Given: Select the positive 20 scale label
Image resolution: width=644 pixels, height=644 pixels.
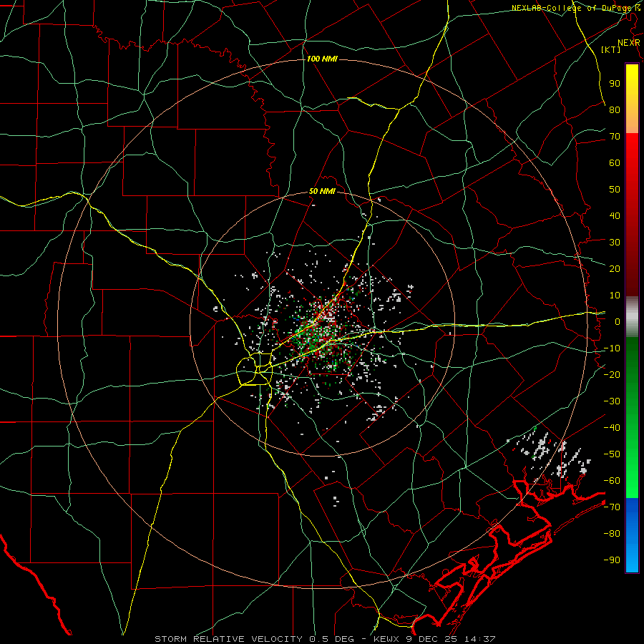Looking at the screenshot, I should tap(615, 269).
